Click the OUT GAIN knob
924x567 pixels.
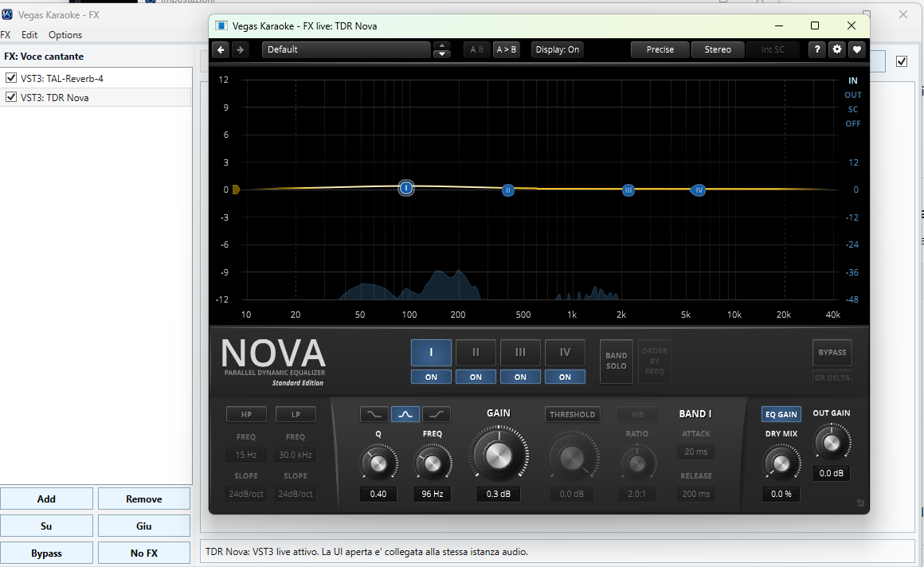coord(832,443)
